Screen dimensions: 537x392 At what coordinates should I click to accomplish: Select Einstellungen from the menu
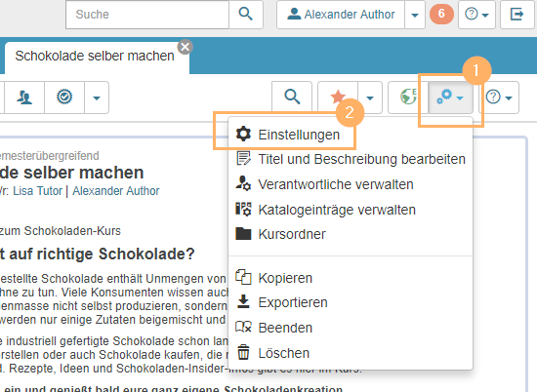pos(351,135)
